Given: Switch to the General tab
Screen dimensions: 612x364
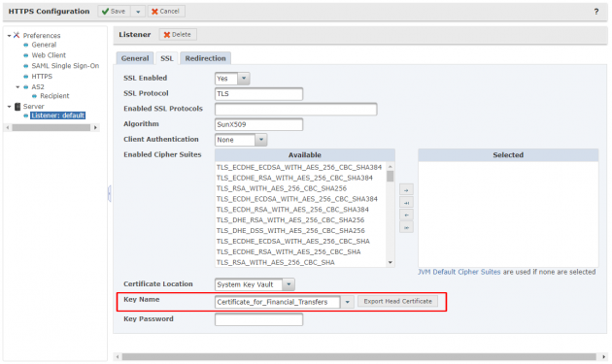Looking at the screenshot, I should (x=135, y=58).
